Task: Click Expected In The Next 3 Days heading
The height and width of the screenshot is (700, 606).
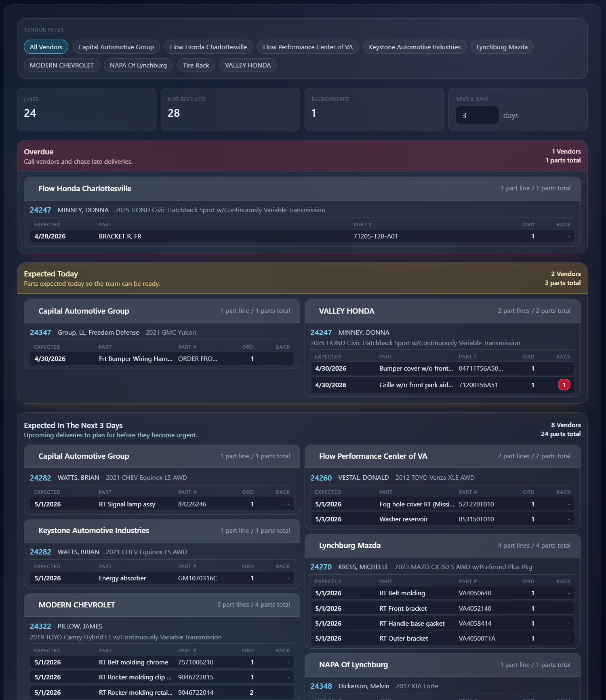Action: click(73, 425)
